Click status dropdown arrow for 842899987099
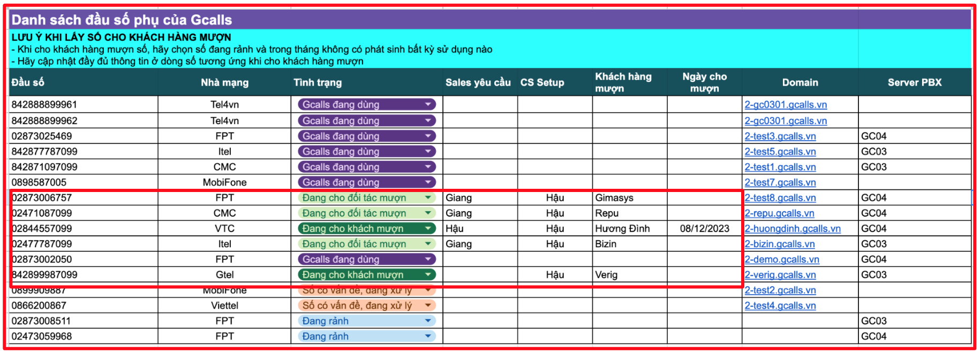980x353 pixels. coord(428,275)
